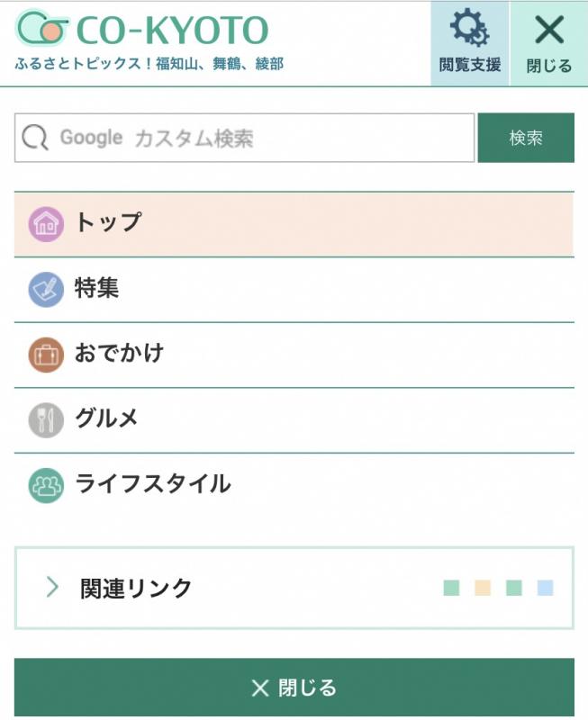The height and width of the screenshot is (720, 588).
Task: Click the gray グルメ cutlery icon
Action: [46, 420]
